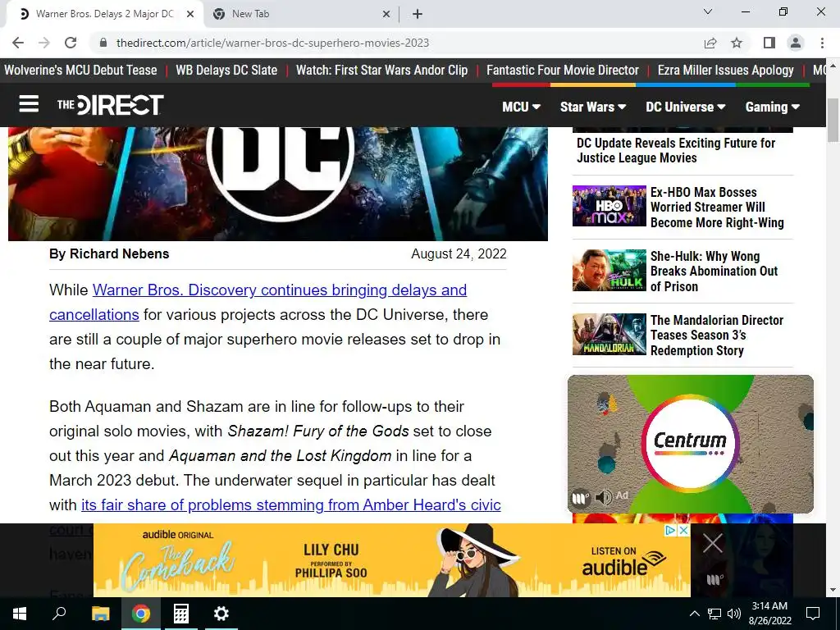Click the audible Comeback banner ad
The height and width of the screenshot is (630, 840).
coord(392,560)
